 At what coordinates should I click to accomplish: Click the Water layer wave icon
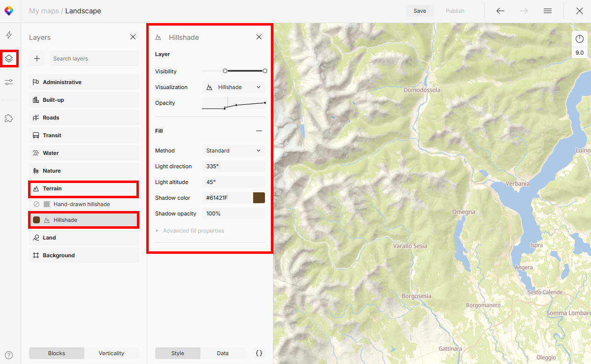pyautogui.click(x=37, y=153)
